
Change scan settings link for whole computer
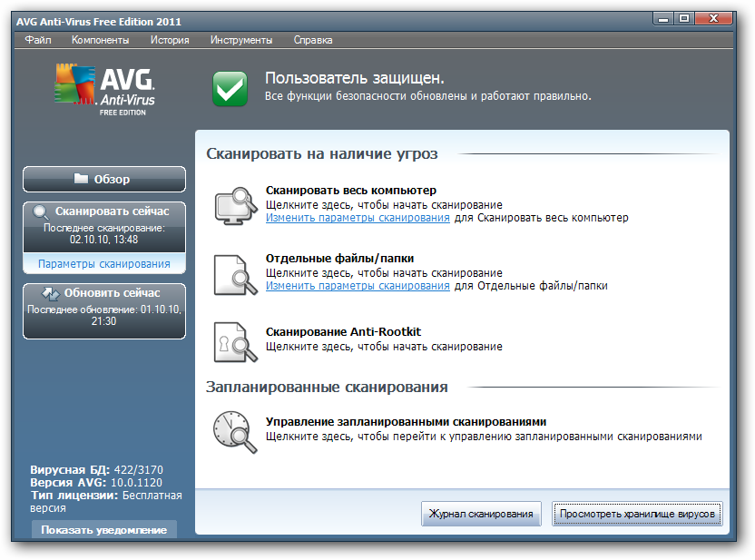point(358,218)
